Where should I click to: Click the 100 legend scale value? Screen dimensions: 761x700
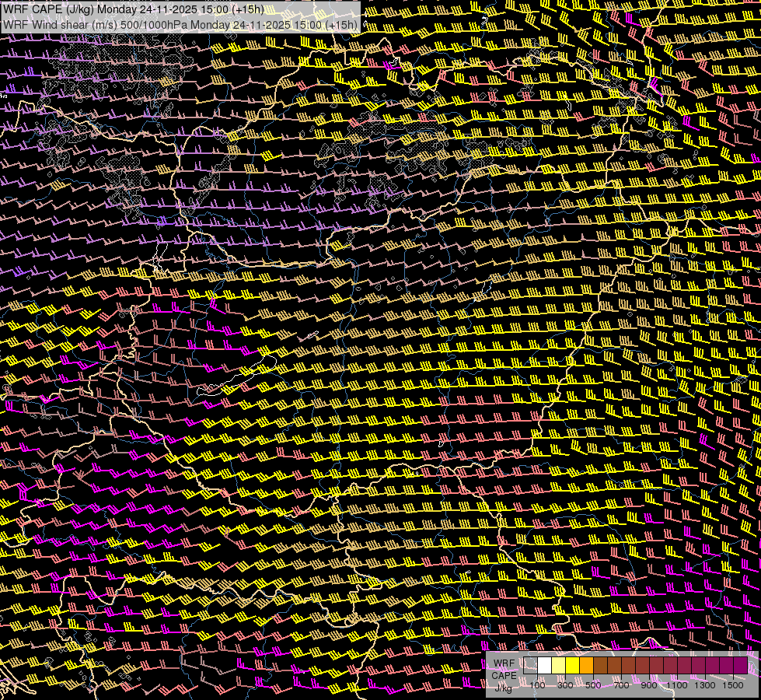tap(537, 685)
